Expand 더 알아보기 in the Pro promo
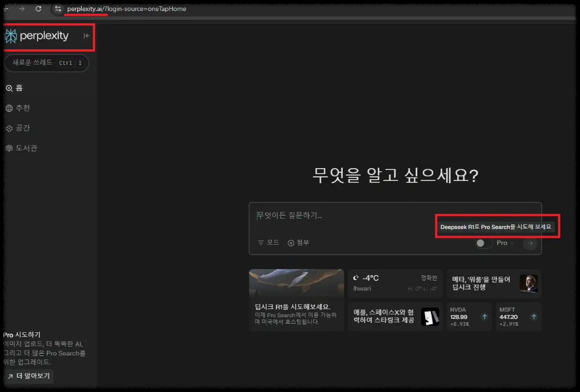This screenshot has width=580, height=392. 29,376
